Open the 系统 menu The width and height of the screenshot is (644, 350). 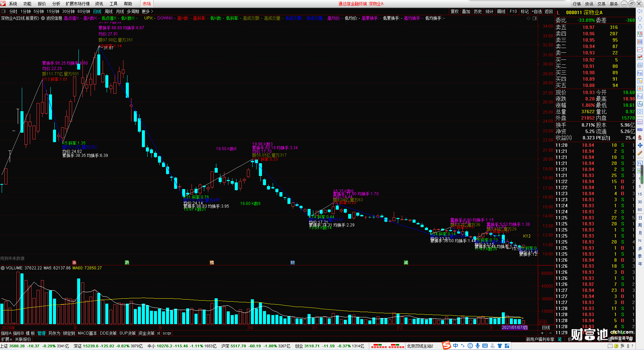pos(13,4)
